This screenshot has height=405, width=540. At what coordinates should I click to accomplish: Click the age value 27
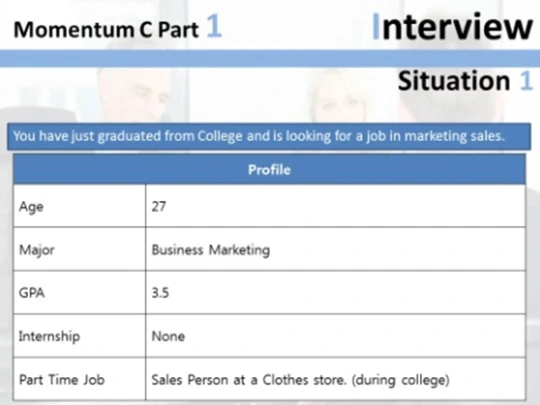pyautogui.click(x=159, y=206)
